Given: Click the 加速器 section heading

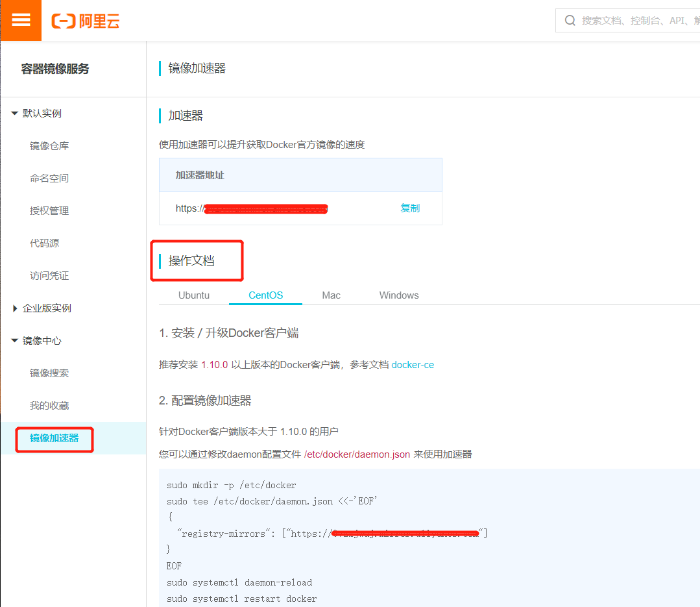Looking at the screenshot, I should [x=186, y=116].
